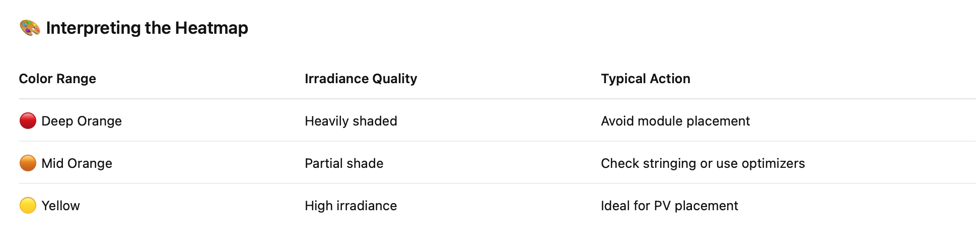Click the 'Ideal for PV placement' cell
This screenshot has height=248, width=980.
(x=669, y=206)
